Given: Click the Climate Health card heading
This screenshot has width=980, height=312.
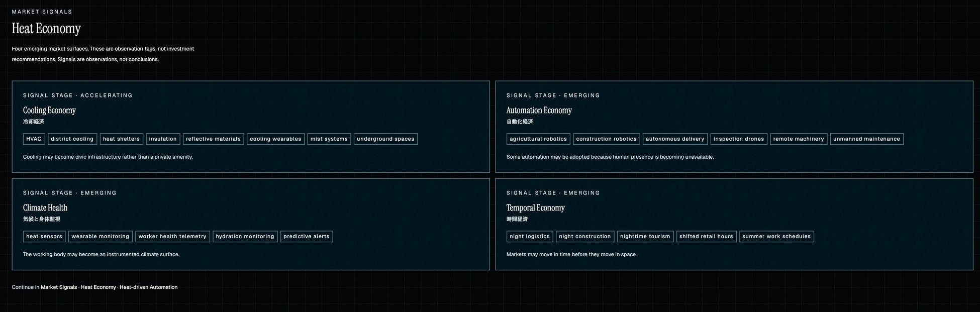Looking at the screenshot, I should coord(45,207).
